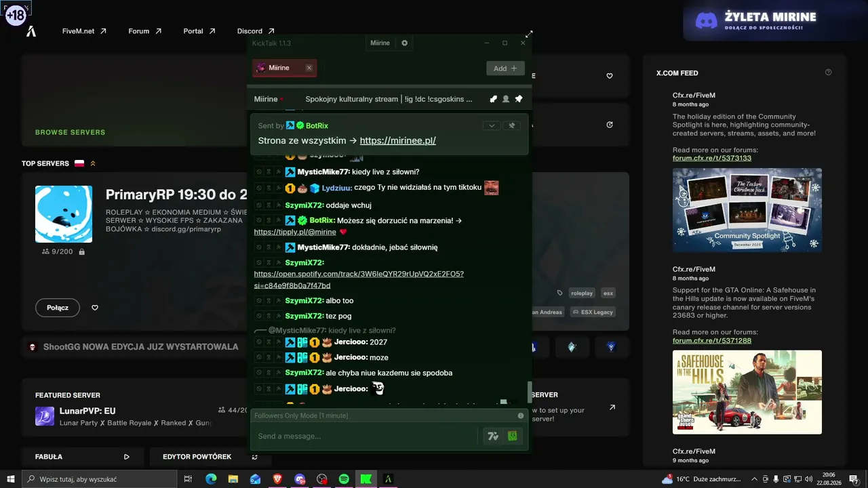Open the Community Spotlight image
The width and height of the screenshot is (868, 488).
coord(747,210)
